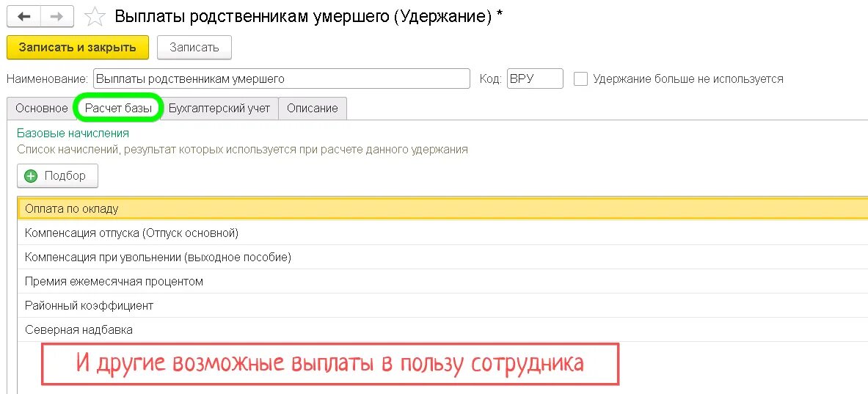
Task: Switch to the Основное tab
Action: click(42, 109)
